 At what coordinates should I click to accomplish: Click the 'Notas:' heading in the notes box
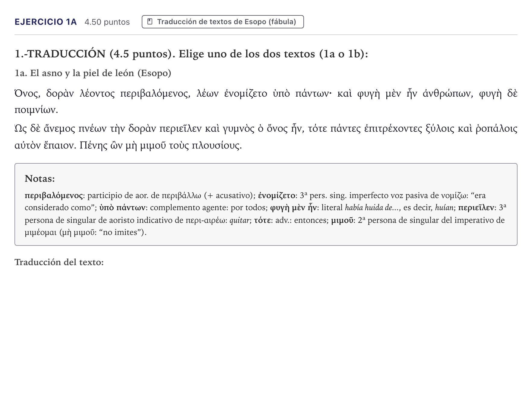coord(40,178)
